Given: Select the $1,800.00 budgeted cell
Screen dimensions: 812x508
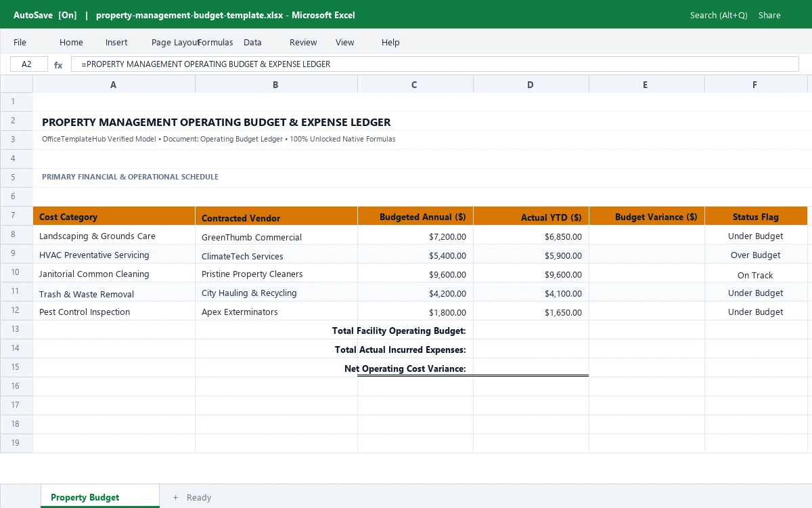Looking at the screenshot, I should click(415, 311).
